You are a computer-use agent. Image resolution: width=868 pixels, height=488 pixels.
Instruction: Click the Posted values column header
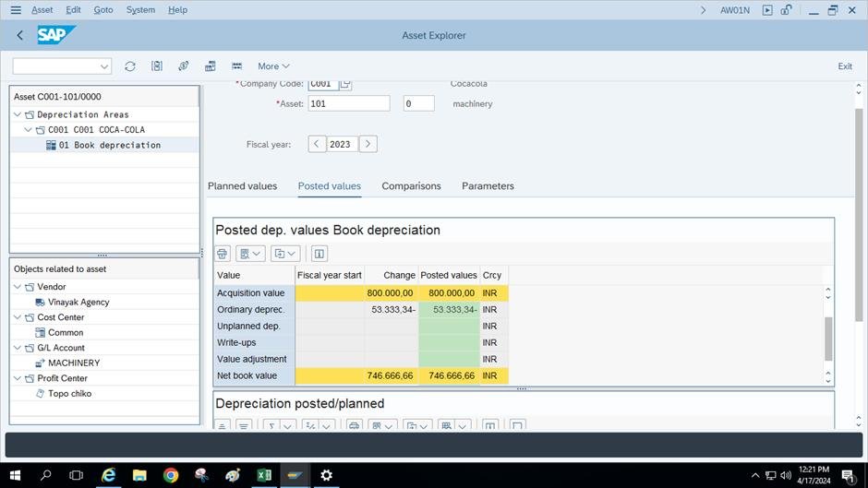point(449,275)
